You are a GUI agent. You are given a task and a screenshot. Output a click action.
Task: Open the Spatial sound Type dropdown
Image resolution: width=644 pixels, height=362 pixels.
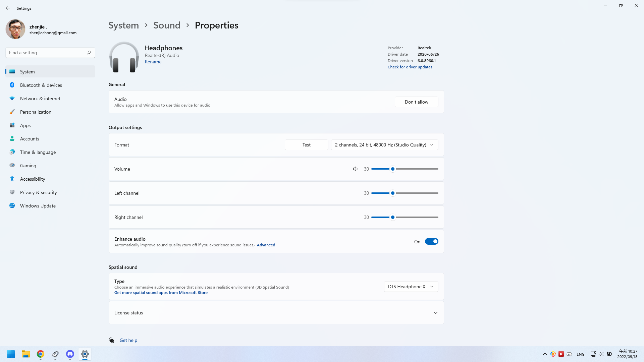click(411, 287)
